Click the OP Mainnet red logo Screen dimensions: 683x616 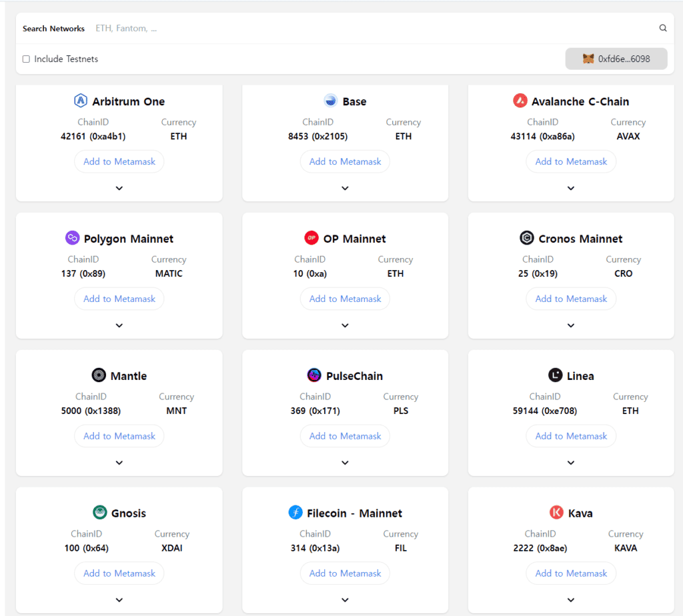[x=311, y=237]
